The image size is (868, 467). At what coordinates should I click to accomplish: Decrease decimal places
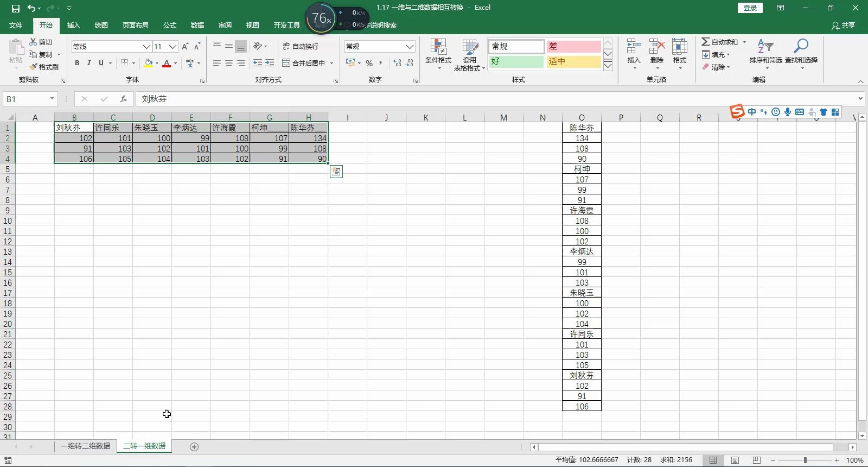tap(410, 63)
